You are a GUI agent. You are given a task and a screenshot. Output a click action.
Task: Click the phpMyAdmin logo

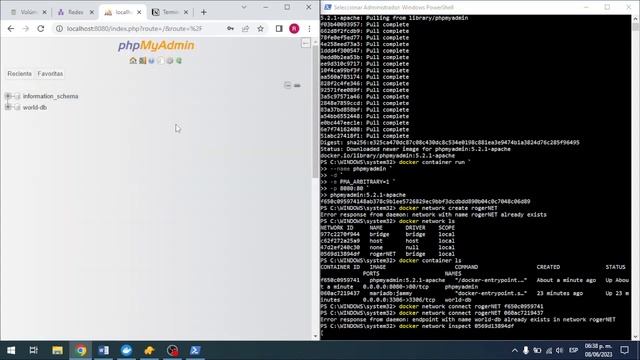click(156, 45)
